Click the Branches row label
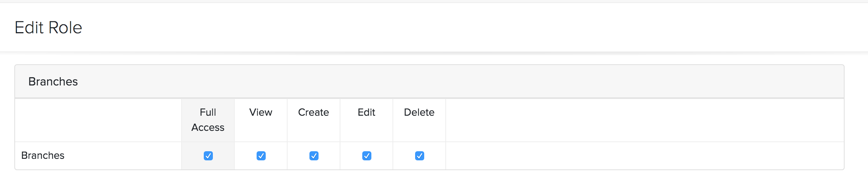The height and width of the screenshot is (180, 868). [43, 155]
